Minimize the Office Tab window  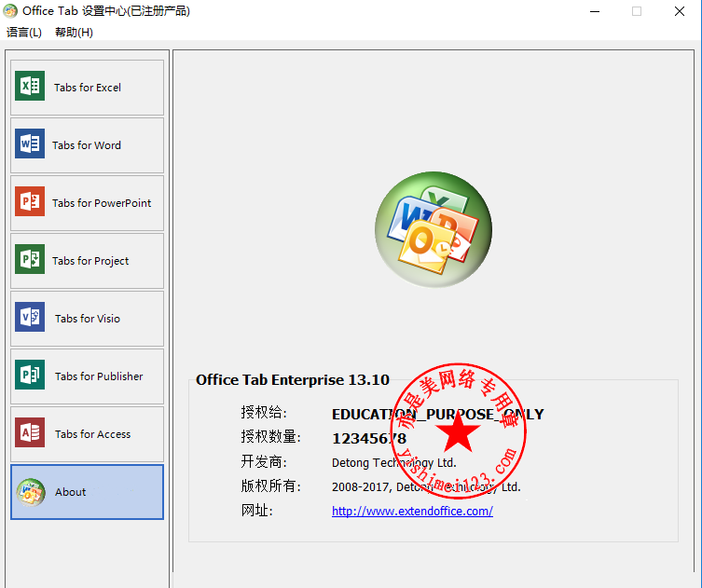coord(595,11)
